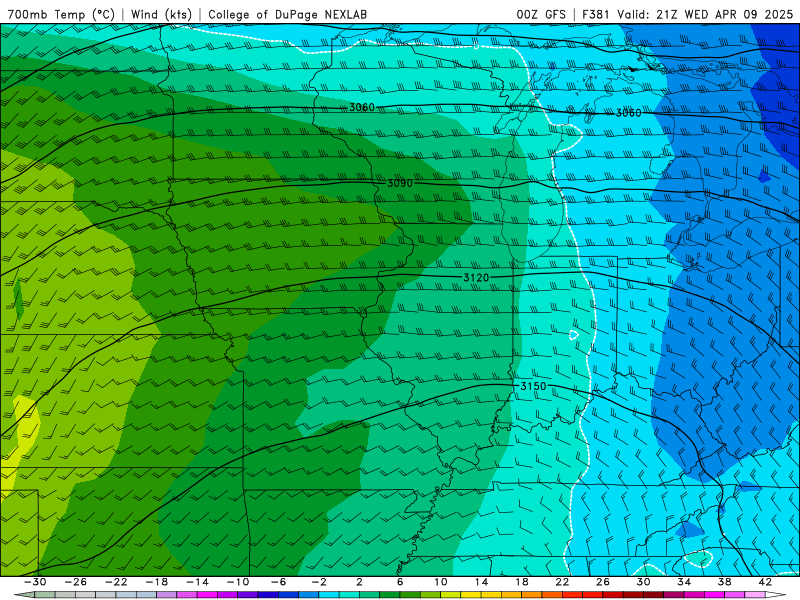Click the right arrow end of the color bar
The height and width of the screenshot is (600, 800).
775,595
